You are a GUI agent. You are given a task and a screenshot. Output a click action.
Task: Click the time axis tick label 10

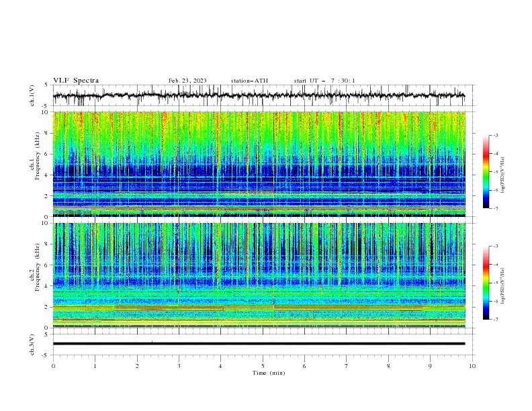pos(472,366)
